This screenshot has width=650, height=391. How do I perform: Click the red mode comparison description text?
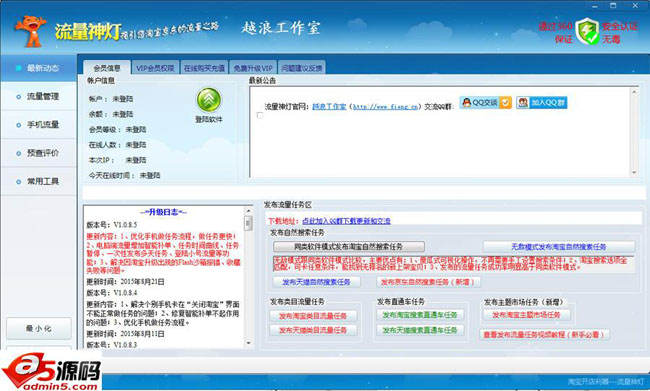(453, 264)
